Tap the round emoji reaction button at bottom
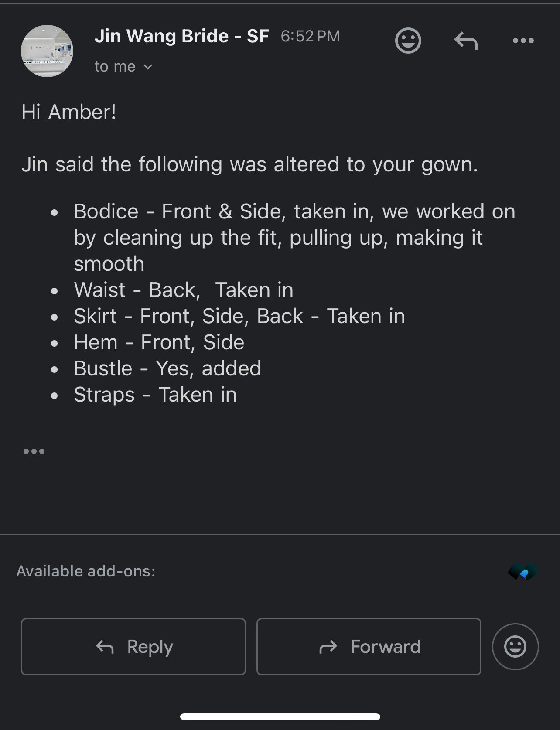This screenshot has height=730, width=560. (516, 647)
